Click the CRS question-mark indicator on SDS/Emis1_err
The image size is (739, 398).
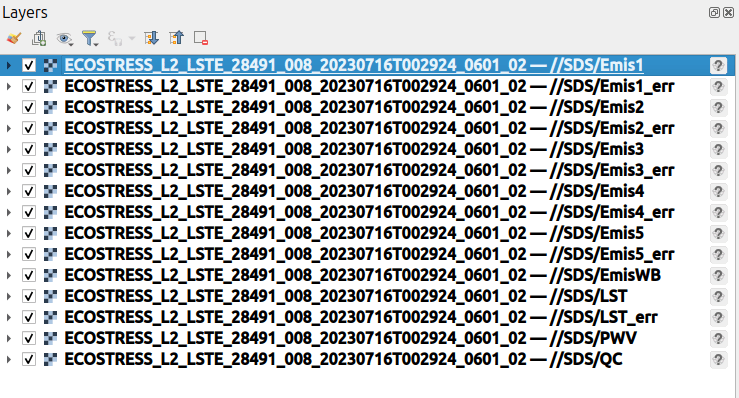tap(718, 86)
